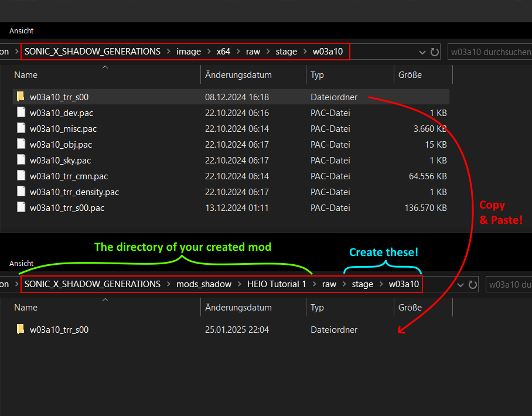532x416 pixels.
Task: Click the w03a10_trr_density.pac file name
Action: pos(74,192)
